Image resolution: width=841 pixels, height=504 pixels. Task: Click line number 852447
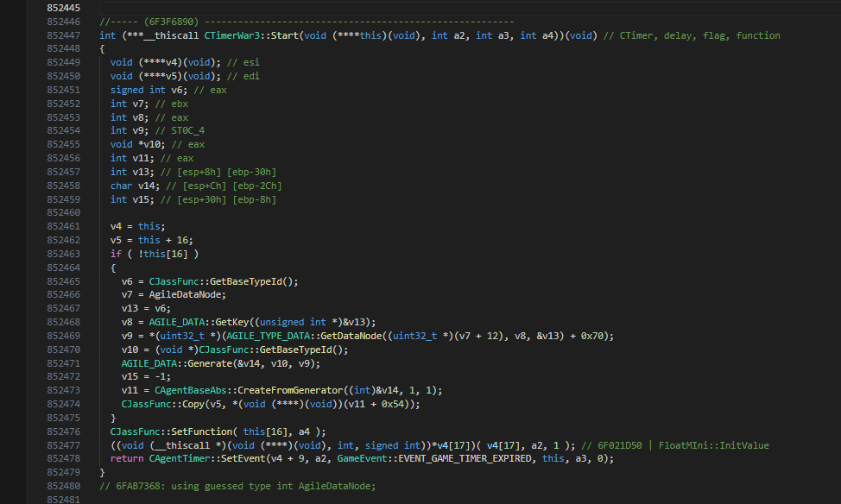coord(63,35)
